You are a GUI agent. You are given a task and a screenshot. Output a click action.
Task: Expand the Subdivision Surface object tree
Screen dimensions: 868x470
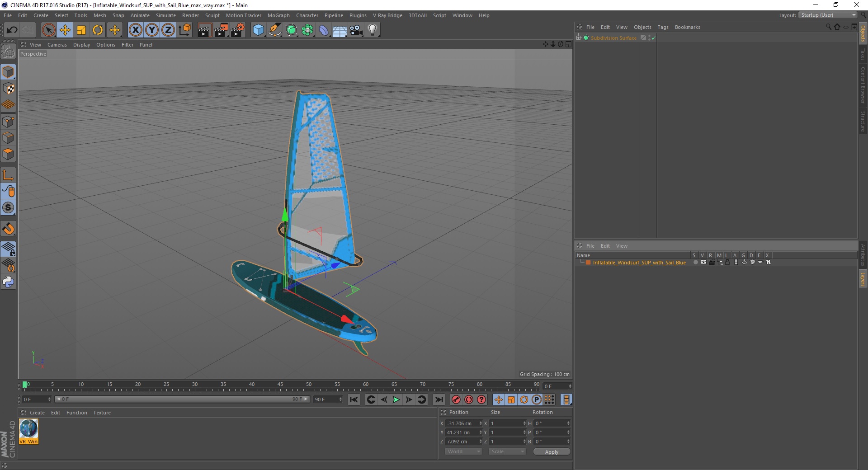pos(579,38)
